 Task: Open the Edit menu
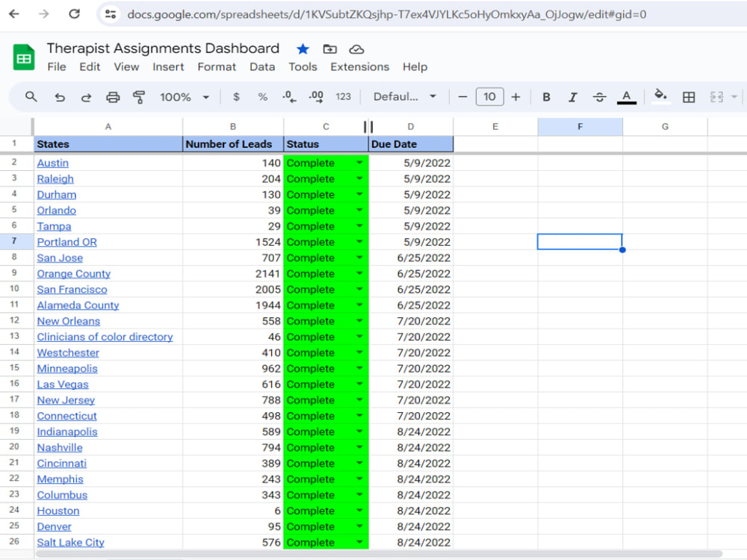point(90,67)
